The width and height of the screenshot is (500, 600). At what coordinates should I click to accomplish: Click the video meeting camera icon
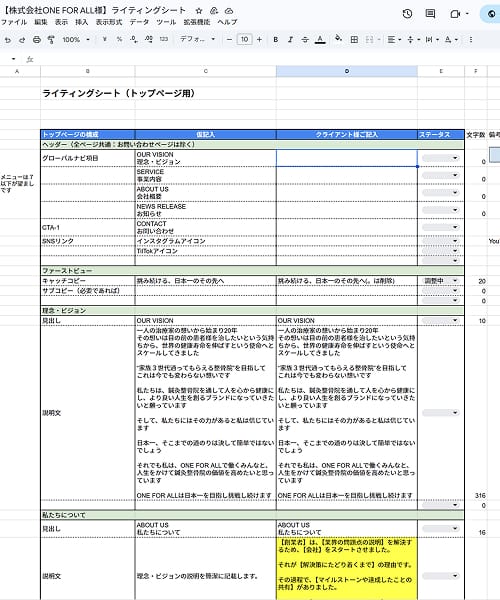455,14
